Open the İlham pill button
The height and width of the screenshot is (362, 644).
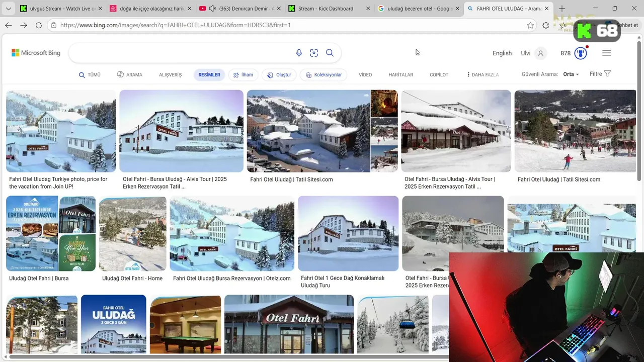tap(243, 75)
